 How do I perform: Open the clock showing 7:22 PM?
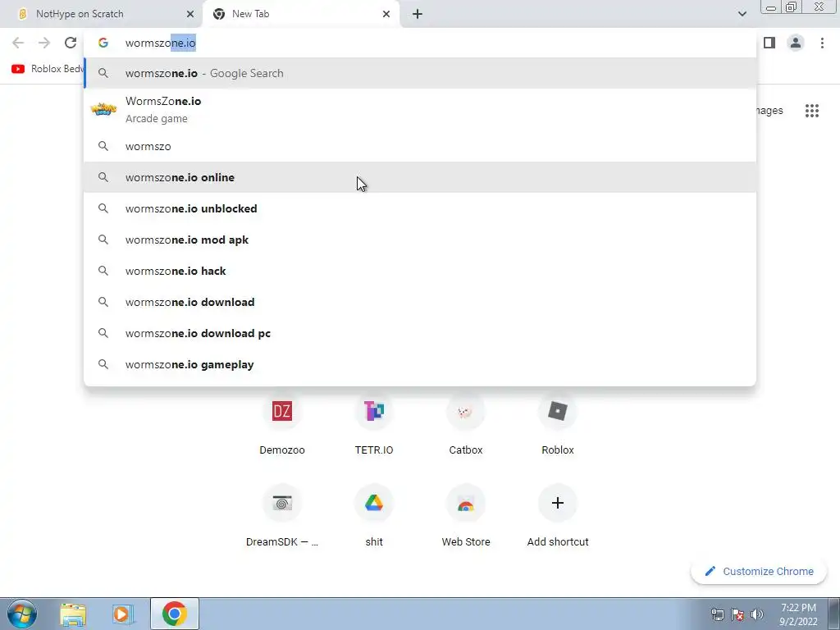point(798,614)
